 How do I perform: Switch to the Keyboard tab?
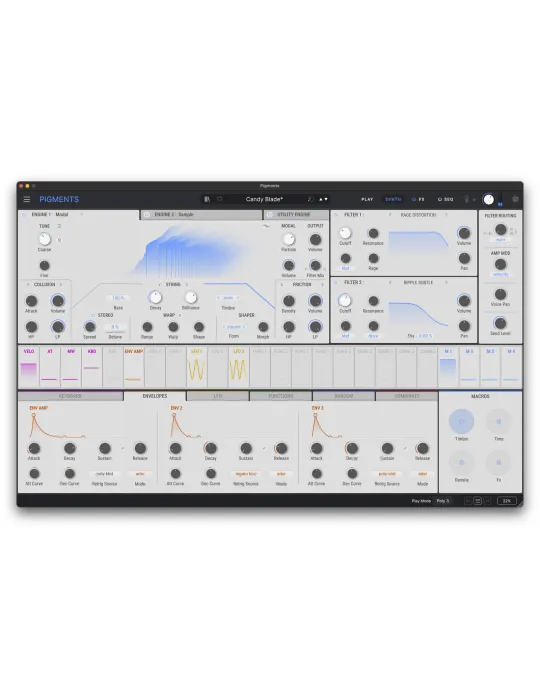point(71,396)
